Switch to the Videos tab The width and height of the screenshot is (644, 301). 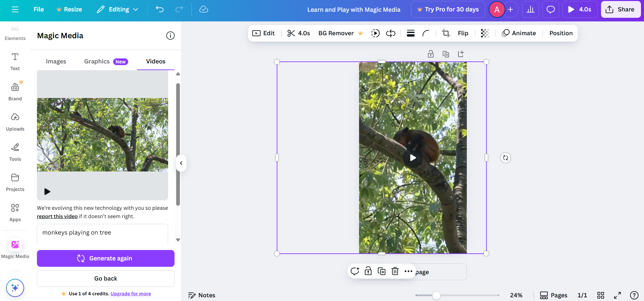[x=156, y=61]
